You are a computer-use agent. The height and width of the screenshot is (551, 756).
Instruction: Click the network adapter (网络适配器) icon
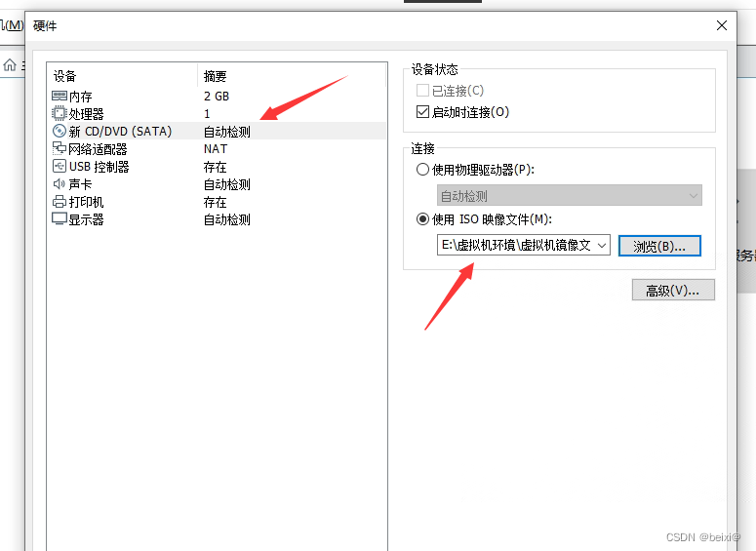[60, 148]
